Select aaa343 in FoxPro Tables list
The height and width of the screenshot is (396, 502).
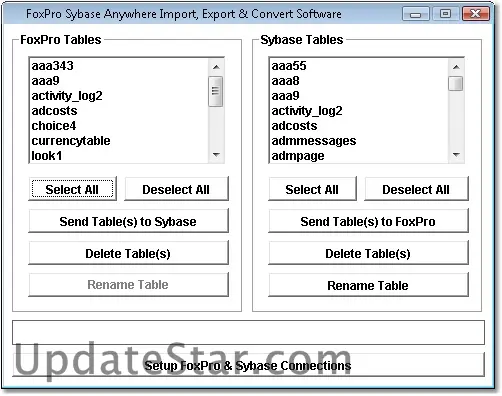(119, 66)
